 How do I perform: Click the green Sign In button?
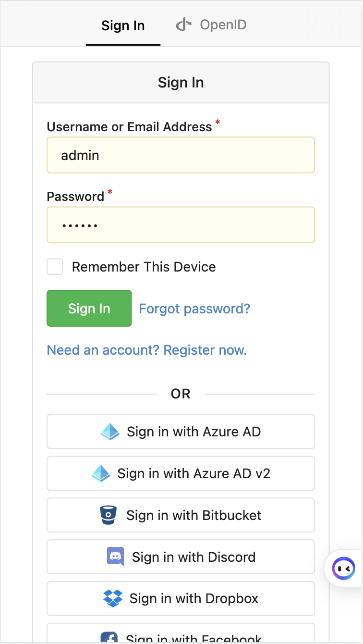(89, 309)
